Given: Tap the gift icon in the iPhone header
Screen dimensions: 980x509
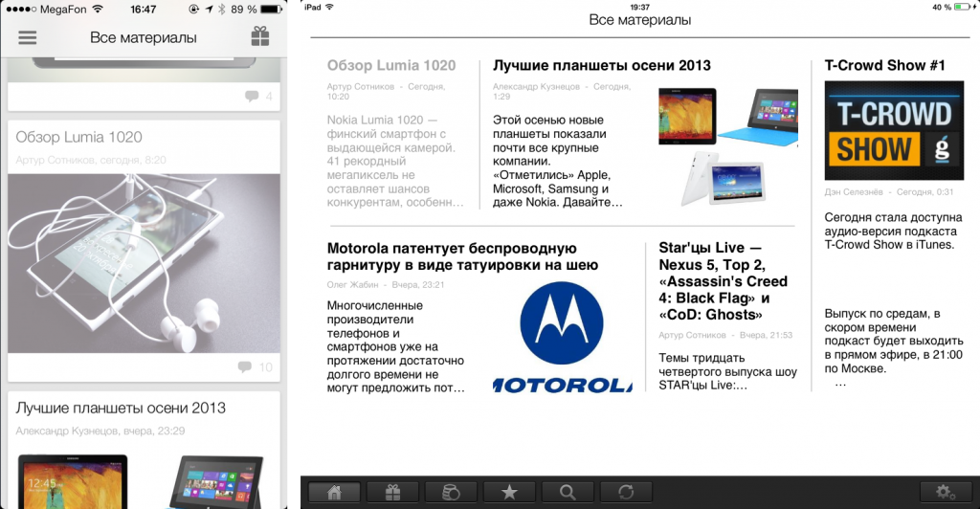Looking at the screenshot, I should pyautogui.click(x=260, y=37).
